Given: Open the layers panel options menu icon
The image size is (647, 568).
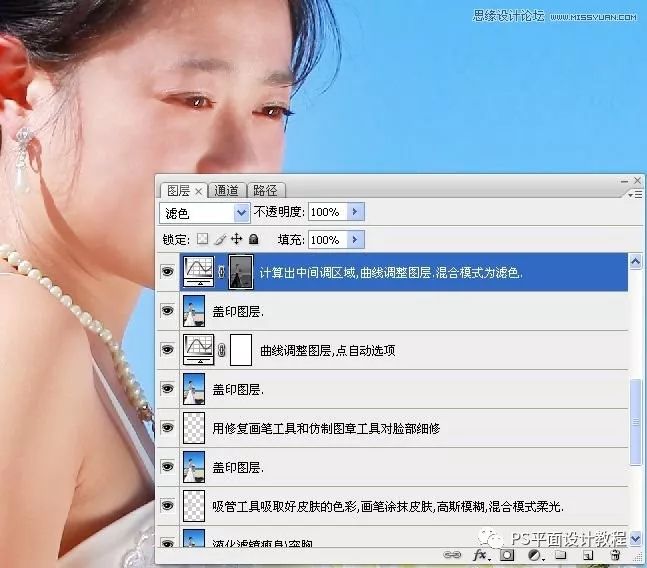Looking at the screenshot, I should [635, 194].
